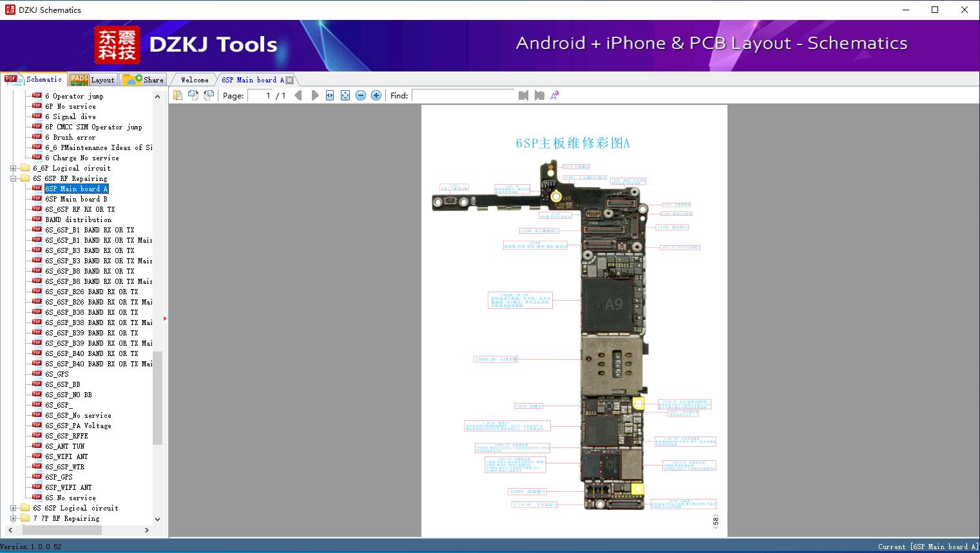Click the tree horizontal scroll right arrow
The width and height of the screenshot is (980, 553).
[x=146, y=530]
